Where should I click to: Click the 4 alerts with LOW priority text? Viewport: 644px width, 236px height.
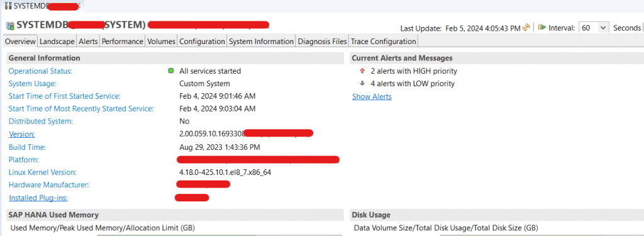[413, 84]
